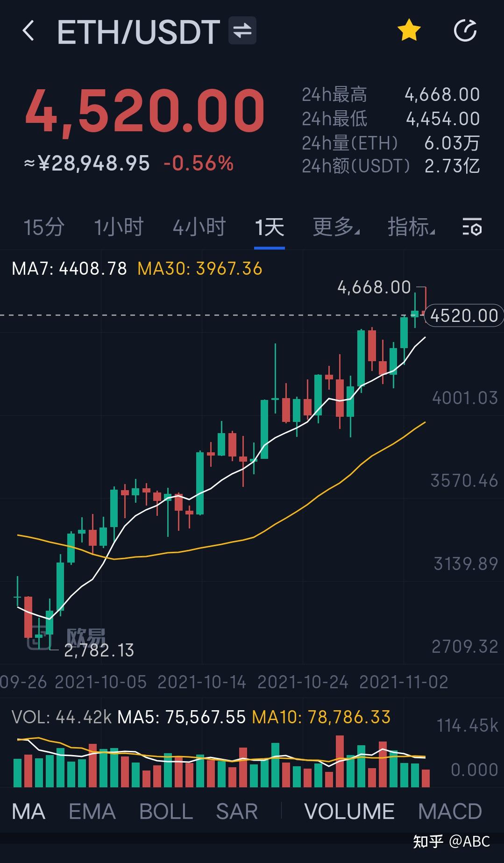
Task: Tap the 24h最高 value 4,668.00
Action: (442, 94)
